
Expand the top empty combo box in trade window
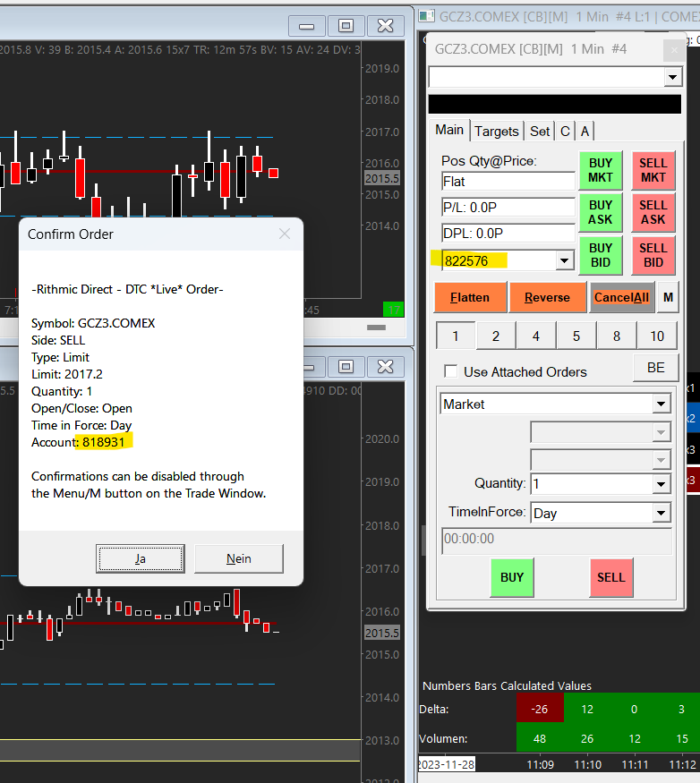point(672,77)
